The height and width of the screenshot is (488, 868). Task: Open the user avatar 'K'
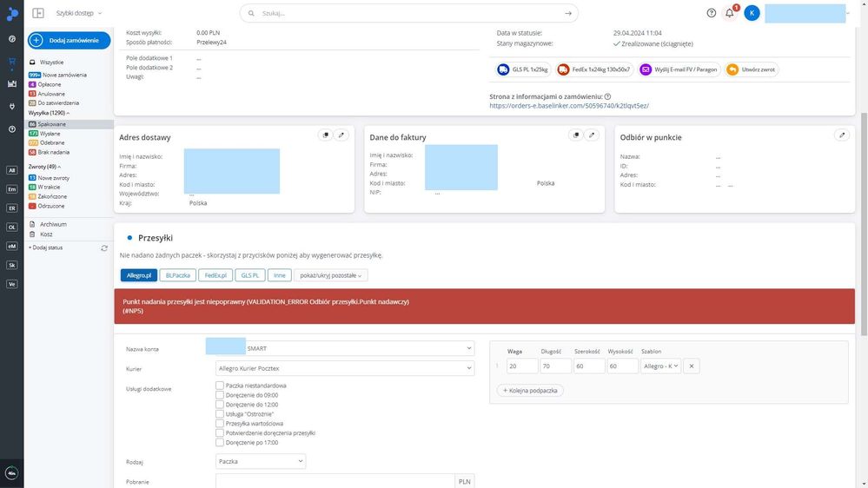(x=752, y=13)
